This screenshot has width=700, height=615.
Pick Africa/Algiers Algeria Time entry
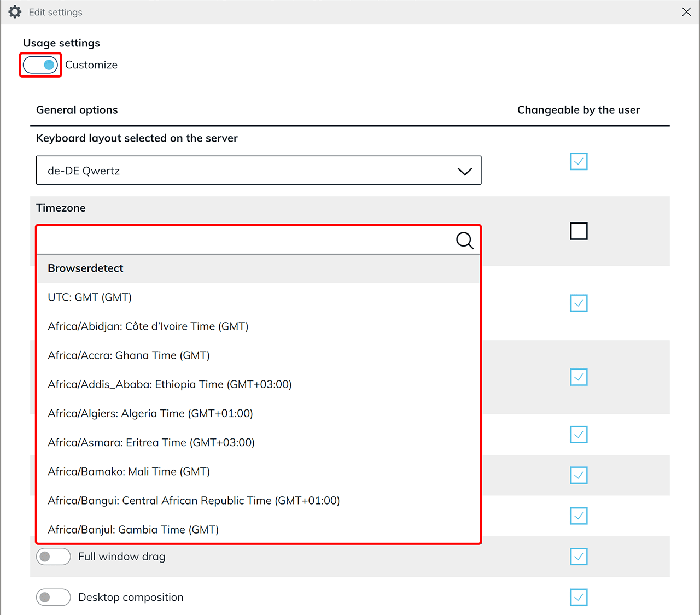coord(150,413)
